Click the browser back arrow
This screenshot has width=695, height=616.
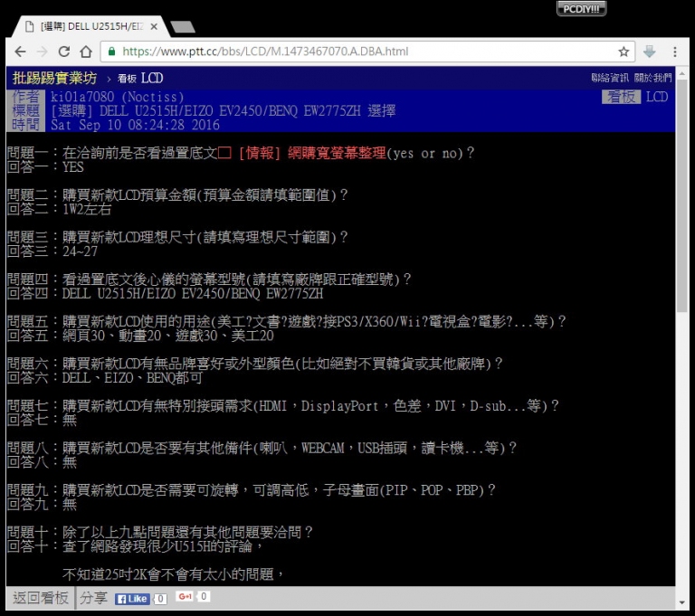21,52
